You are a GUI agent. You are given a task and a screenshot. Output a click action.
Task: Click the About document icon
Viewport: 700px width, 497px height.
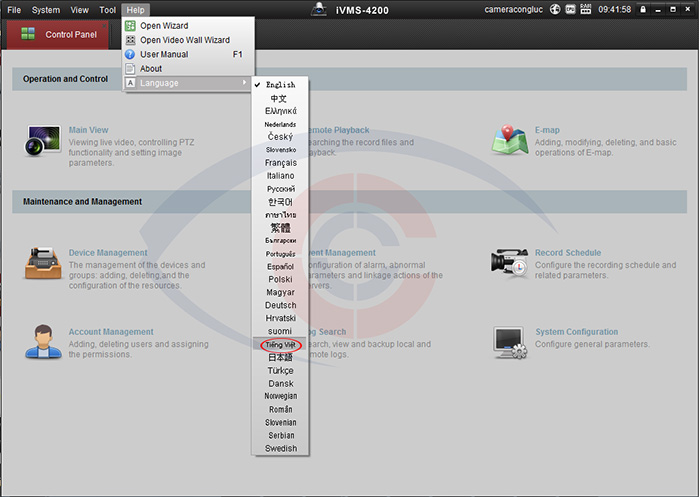[130, 69]
